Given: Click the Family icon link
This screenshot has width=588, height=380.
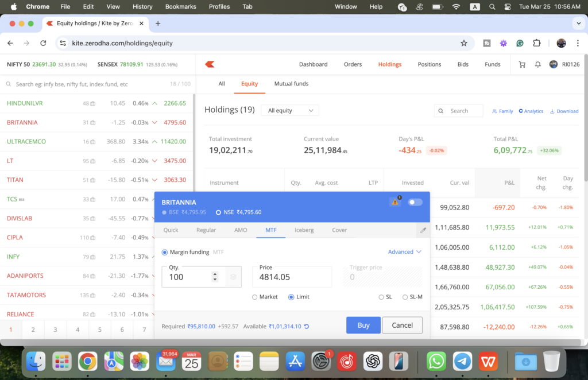Looking at the screenshot, I should tap(502, 111).
